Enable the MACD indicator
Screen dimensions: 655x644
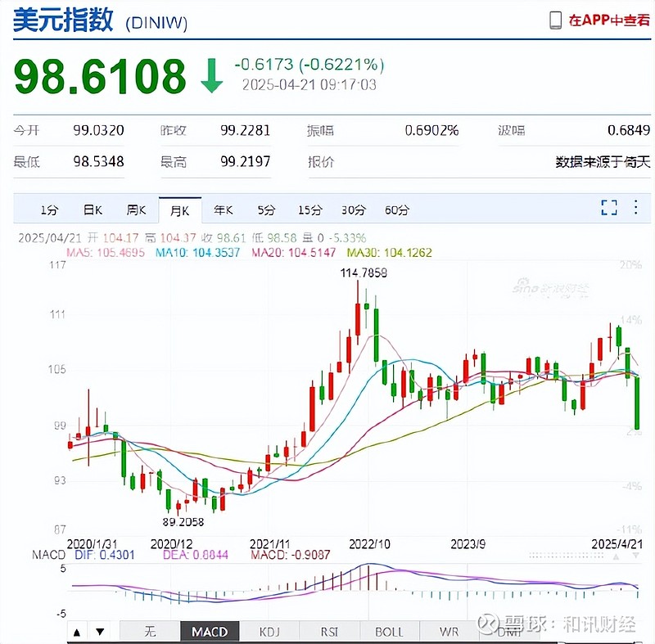209,631
